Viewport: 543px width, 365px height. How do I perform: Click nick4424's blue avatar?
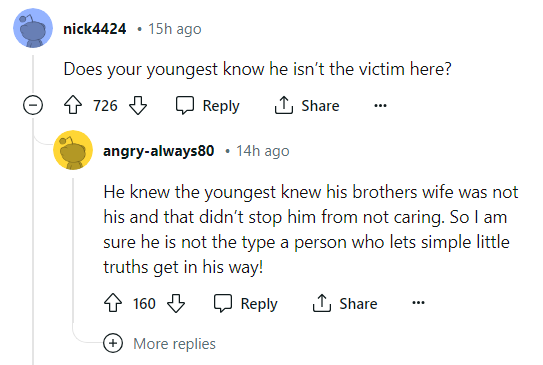click(33, 28)
